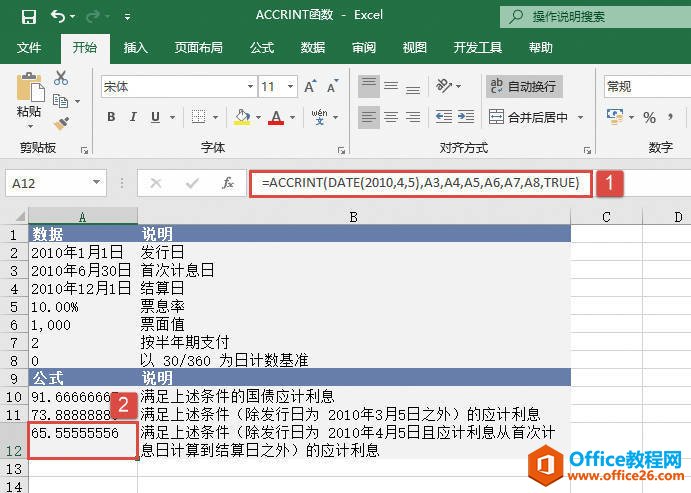
Task: Open the Underline style dropdown arrow
Action: [172, 117]
